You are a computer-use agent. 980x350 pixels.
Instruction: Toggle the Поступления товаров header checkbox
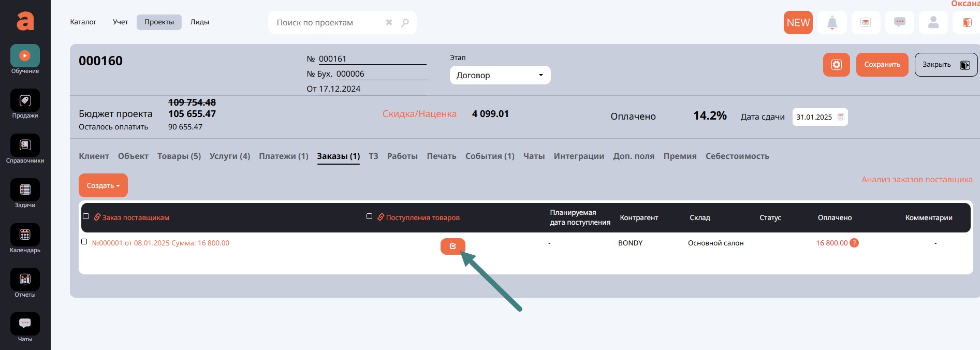point(369,216)
